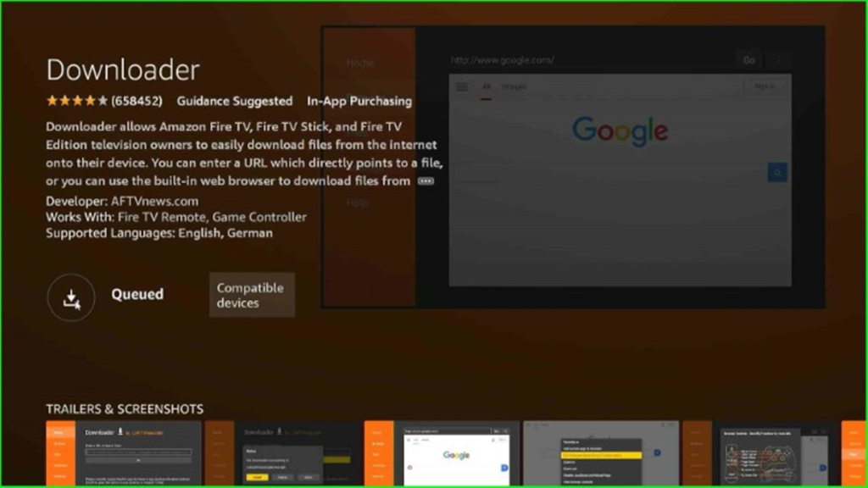Click the three-dot menu icon in the preview
Viewport: 868px width, 488px height.
pos(778,60)
